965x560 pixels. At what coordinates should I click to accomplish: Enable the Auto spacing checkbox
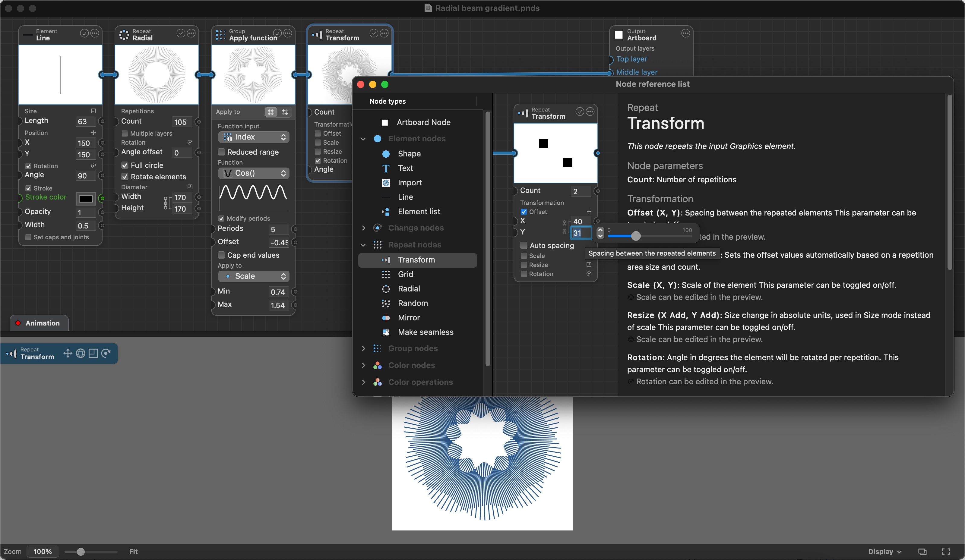point(524,245)
